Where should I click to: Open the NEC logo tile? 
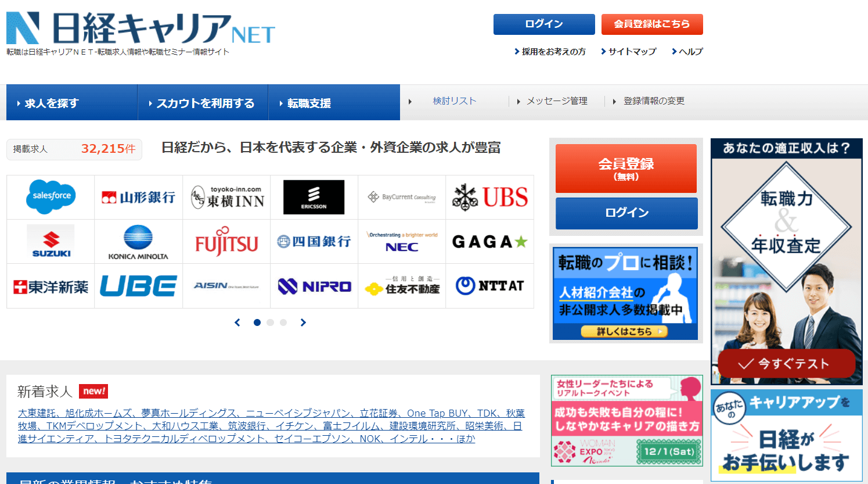click(402, 242)
